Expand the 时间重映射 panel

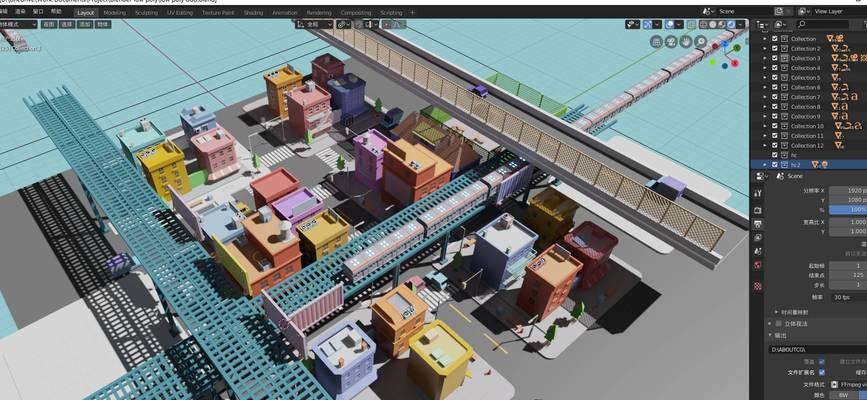(x=795, y=312)
